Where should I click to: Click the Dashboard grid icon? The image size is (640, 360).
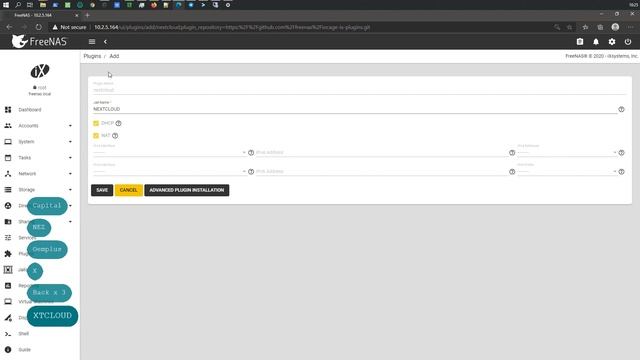[8, 110]
